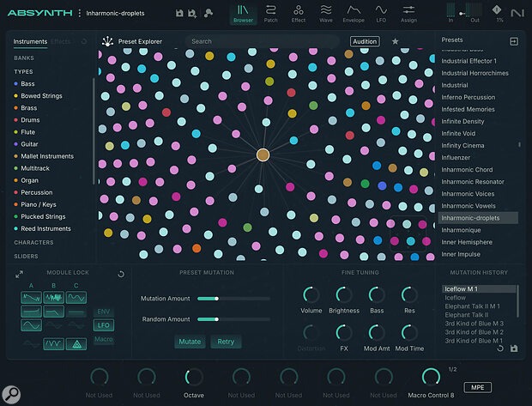Expand the CHARACTERS section

[x=33, y=242]
